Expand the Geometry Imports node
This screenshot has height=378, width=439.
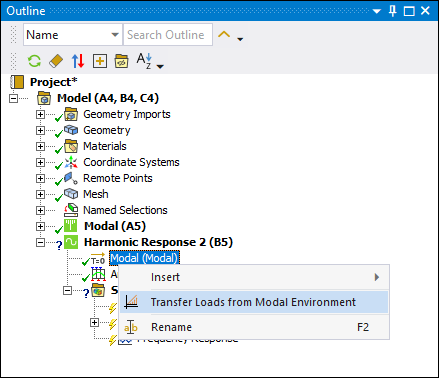(40, 114)
